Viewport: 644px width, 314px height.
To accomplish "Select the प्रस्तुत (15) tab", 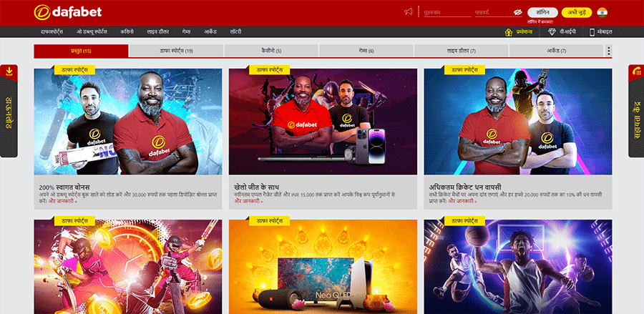I will click(x=81, y=51).
